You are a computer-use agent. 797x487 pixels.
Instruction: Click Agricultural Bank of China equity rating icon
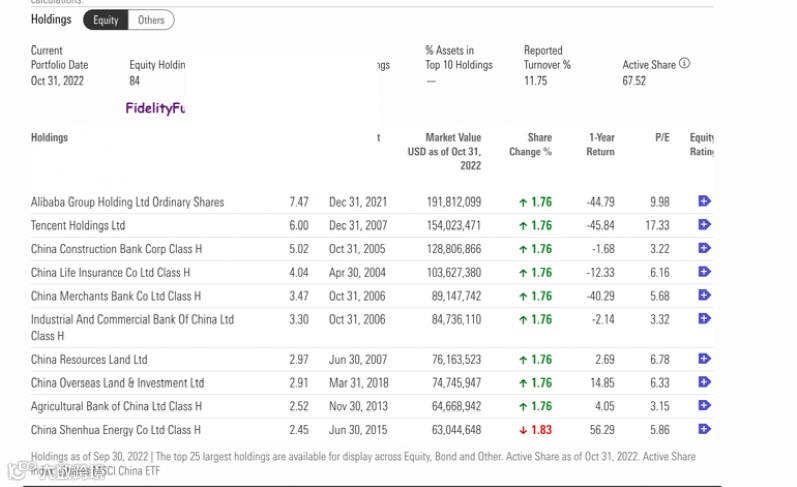(704, 406)
